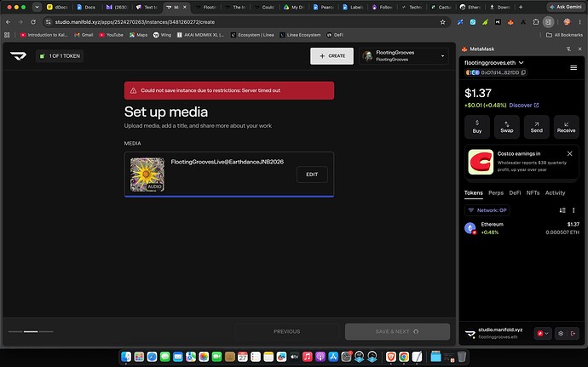The image size is (588, 367).
Task: Click the Swap button in MetaMask
Action: 507,127
